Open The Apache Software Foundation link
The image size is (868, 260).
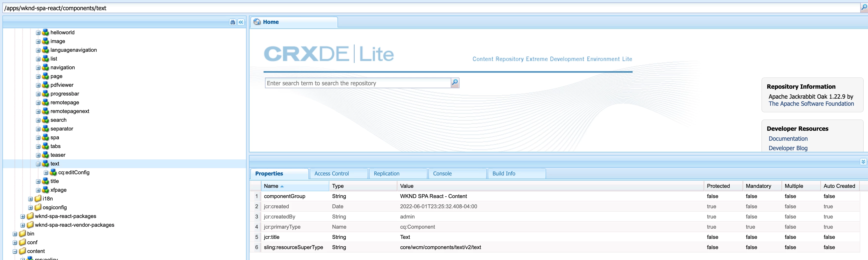811,104
